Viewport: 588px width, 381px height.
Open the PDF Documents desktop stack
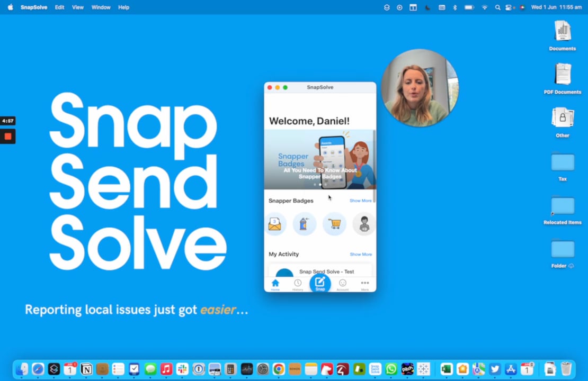tap(562, 79)
